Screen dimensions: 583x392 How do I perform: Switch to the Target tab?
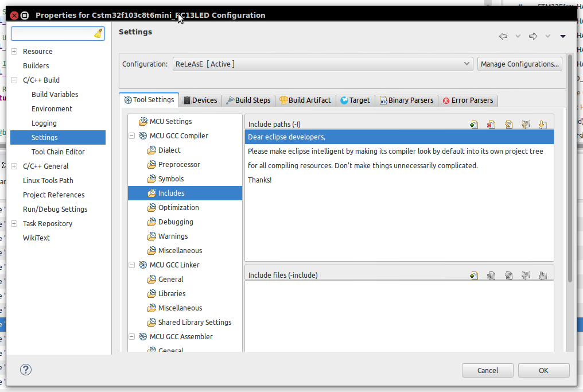coord(355,100)
